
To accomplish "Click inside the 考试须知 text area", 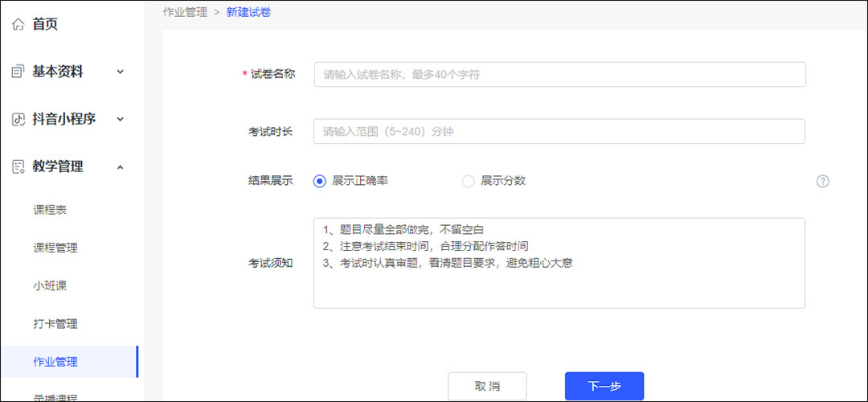I will point(559,263).
